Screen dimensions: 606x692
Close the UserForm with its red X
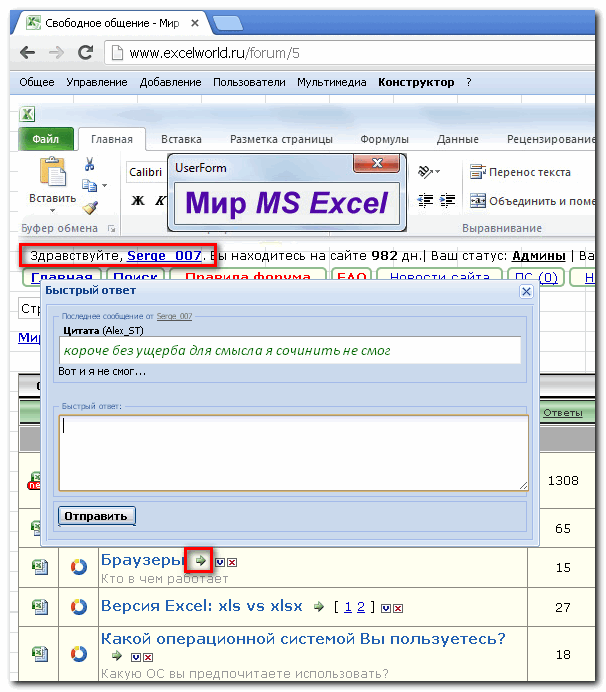[x=376, y=163]
